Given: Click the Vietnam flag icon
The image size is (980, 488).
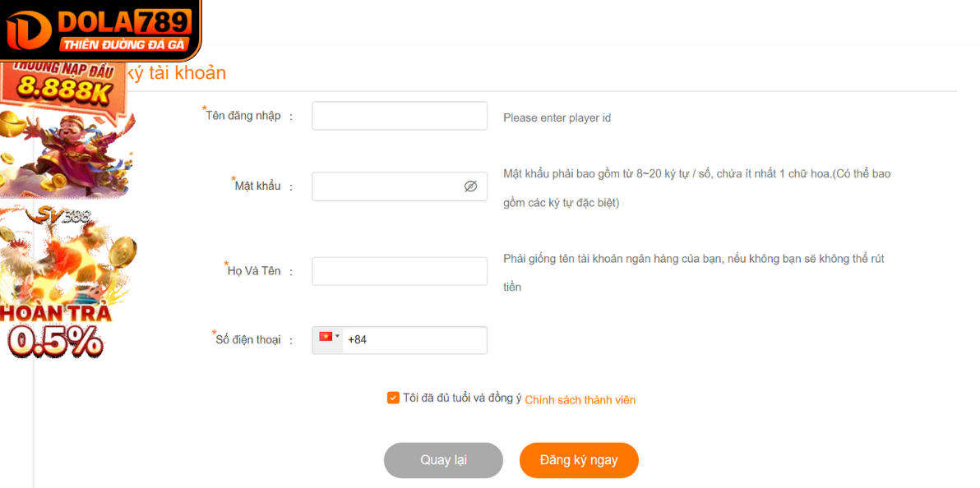Looking at the screenshot, I should click(x=326, y=337).
